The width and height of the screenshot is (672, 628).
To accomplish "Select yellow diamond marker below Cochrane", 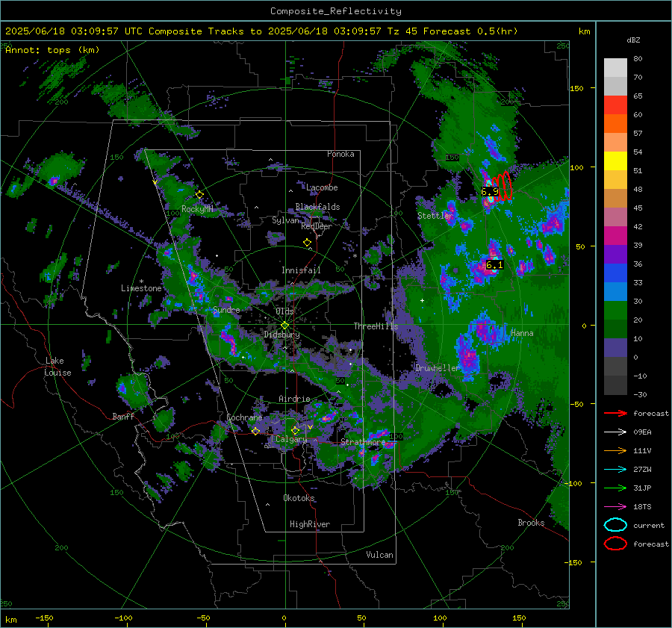I will [256, 431].
